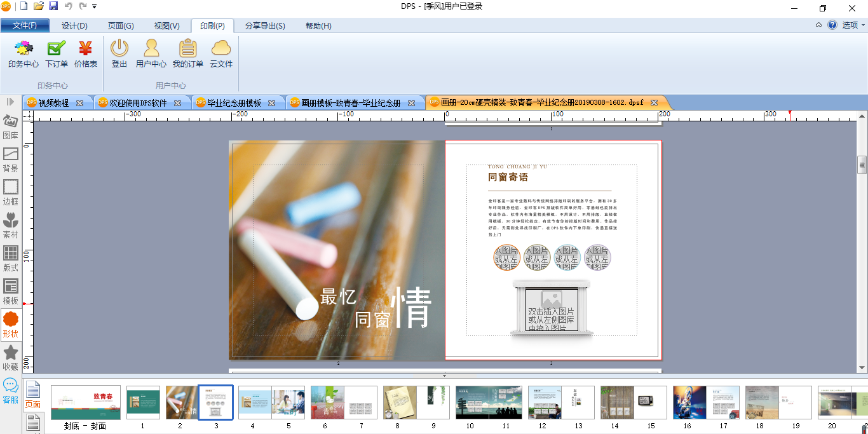The width and height of the screenshot is (868, 434).
Task: Select the 形状 shapes sidebar tool
Action: click(11, 325)
